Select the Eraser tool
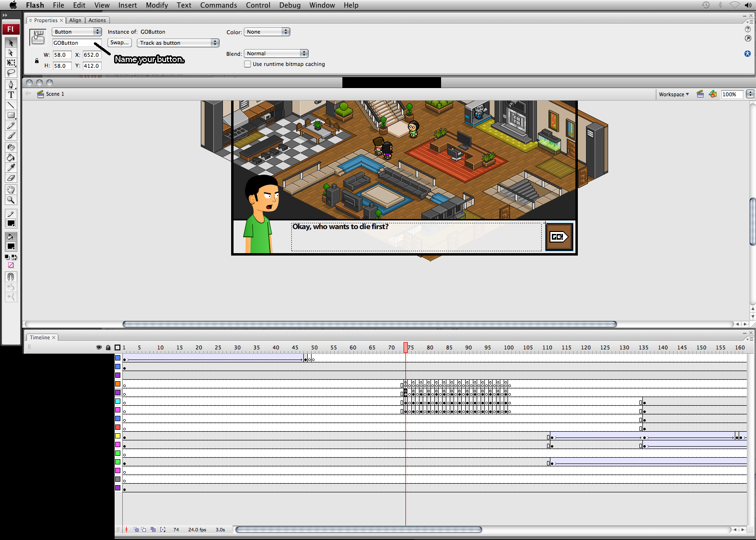Viewport: 756px width, 540px height. click(11, 178)
